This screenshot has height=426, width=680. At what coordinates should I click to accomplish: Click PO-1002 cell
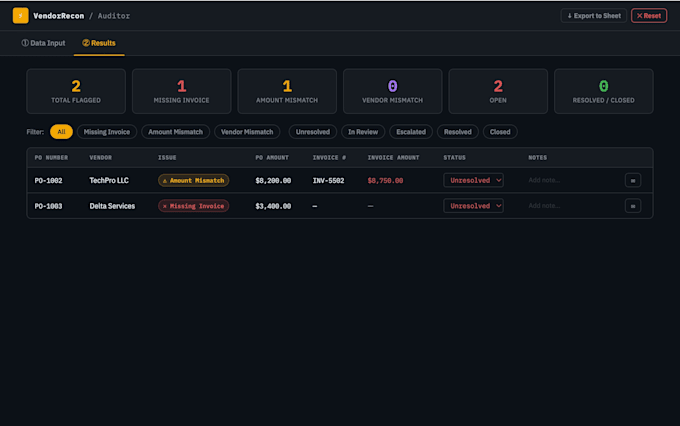coord(49,180)
